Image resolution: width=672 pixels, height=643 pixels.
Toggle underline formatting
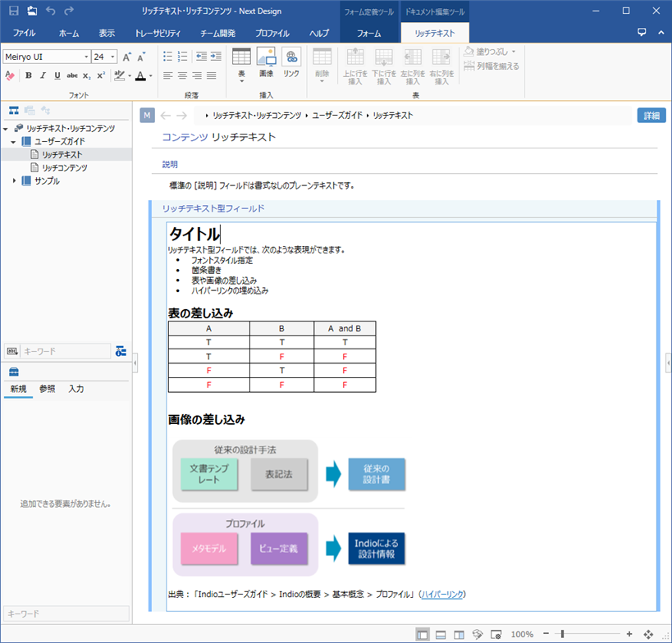click(57, 75)
